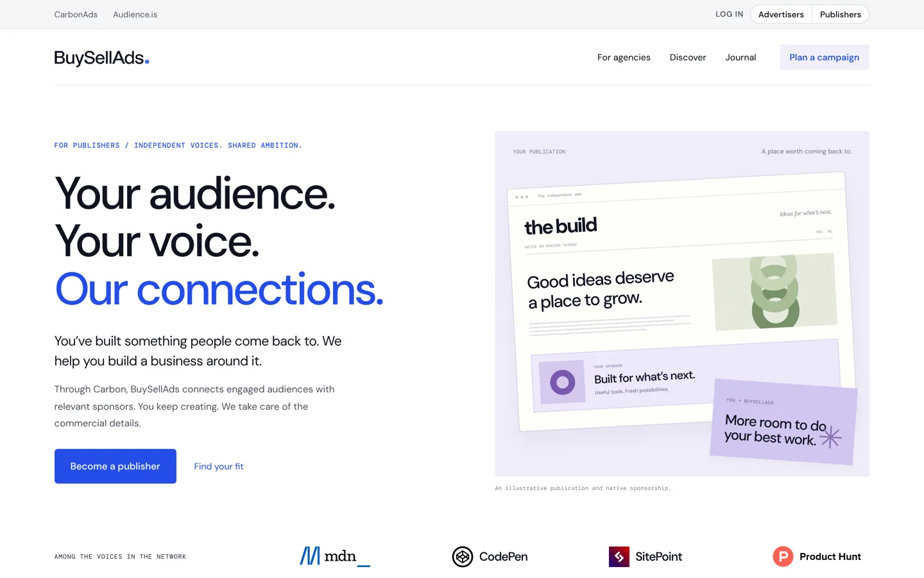The width and height of the screenshot is (924, 578).
Task: Click the MDN logo
Action: click(x=335, y=556)
